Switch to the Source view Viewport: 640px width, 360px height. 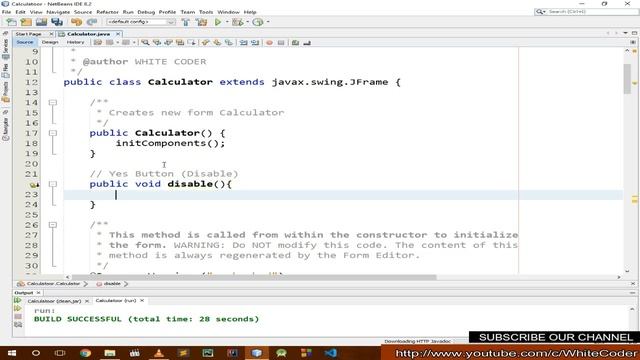point(24,42)
